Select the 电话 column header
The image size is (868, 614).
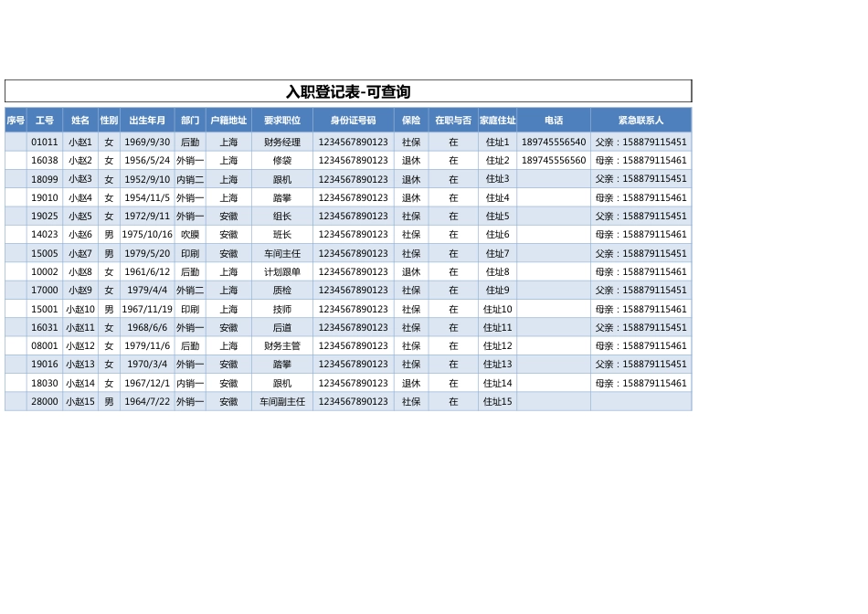(x=556, y=120)
